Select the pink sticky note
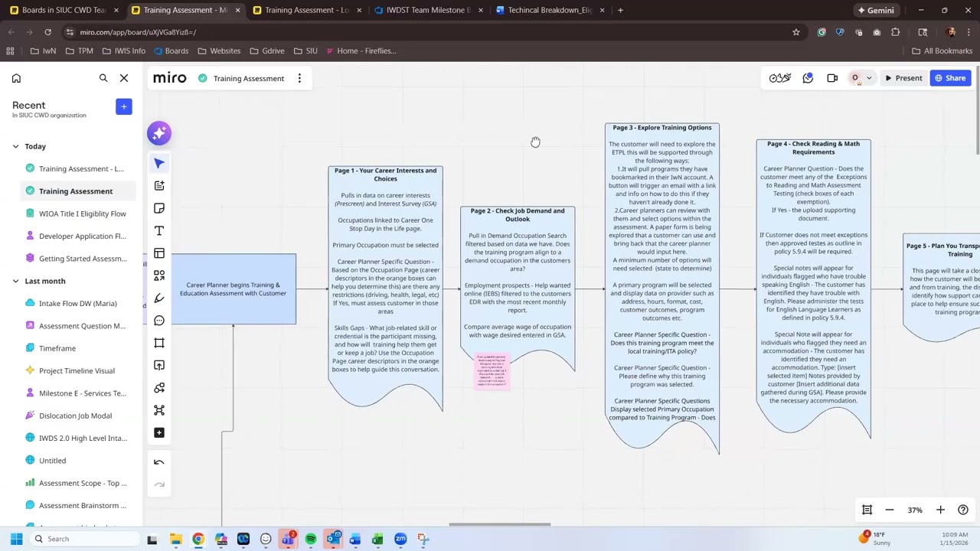The height and width of the screenshot is (551, 980). (492, 371)
